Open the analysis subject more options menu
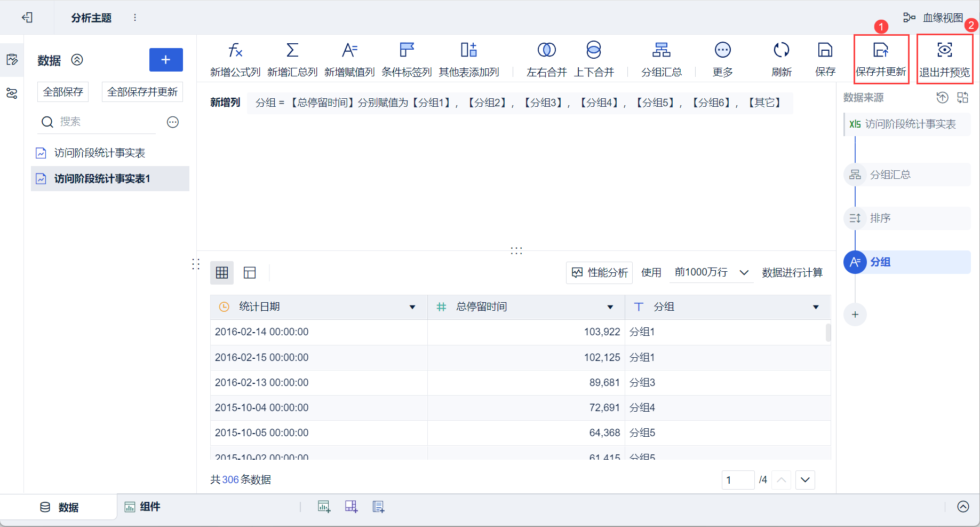The width and height of the screenshot is (980, 527). click(x=135, y=18)
